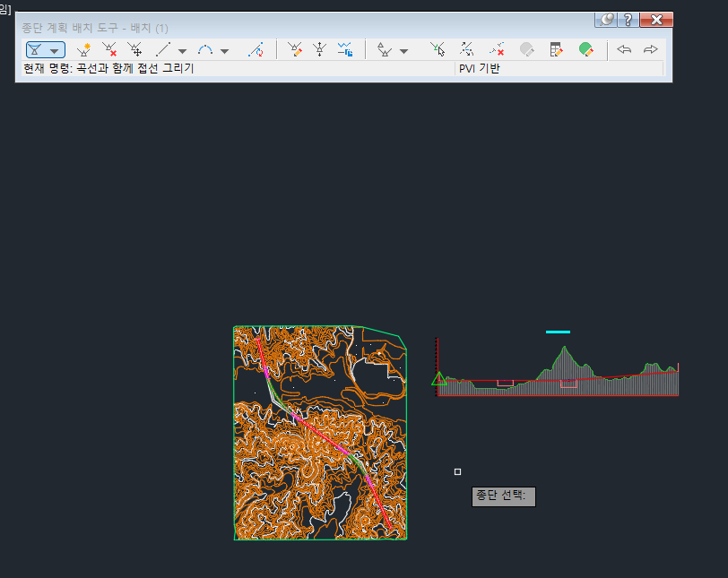
Task: Expand the tangent drawing options dropdown arrow
Action: (x=55, y=51)
